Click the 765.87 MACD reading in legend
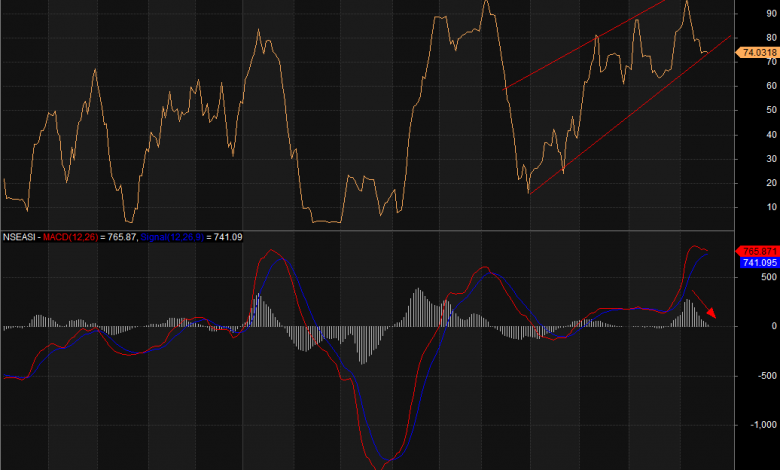Screen dimensions: 780x470 [121, 237]
